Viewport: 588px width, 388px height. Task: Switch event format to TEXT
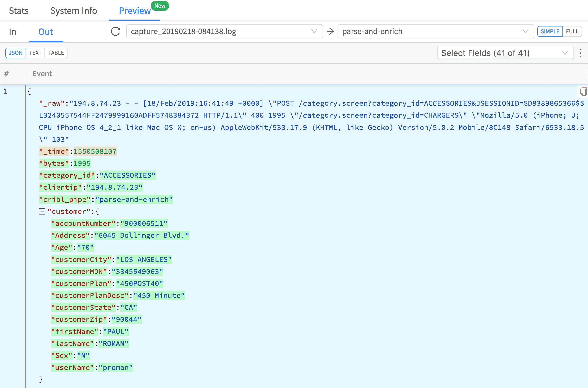coord(35,53)
